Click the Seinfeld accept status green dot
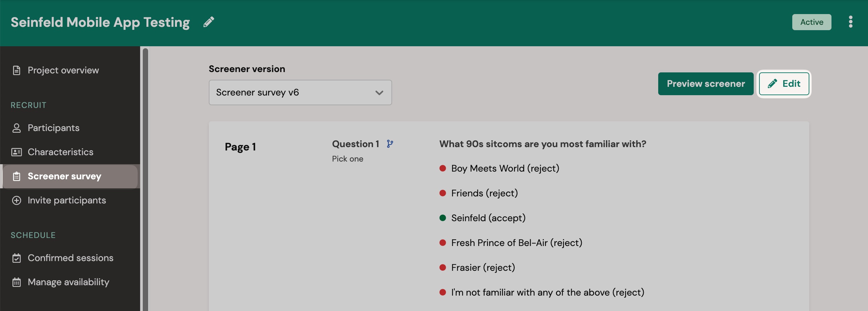868x311 pixels. click(443, 217)
